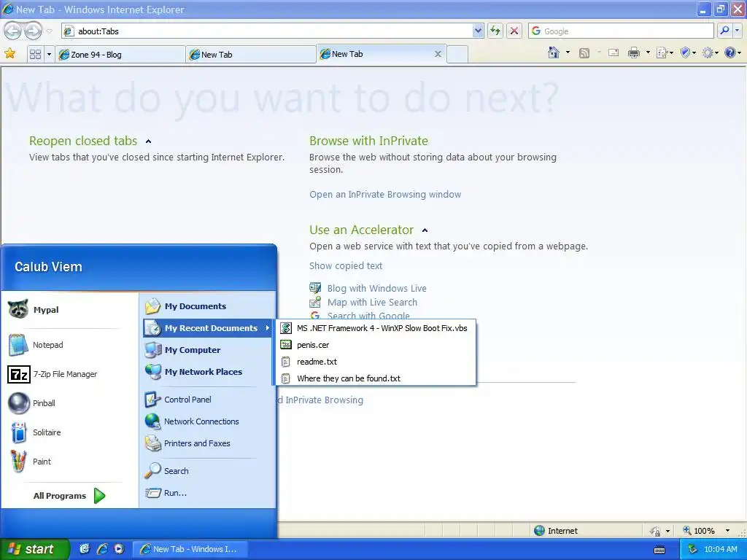Collapse Reopen closed tabs section
Image resolution: width=747 pixels, height=560 pixels.
coord(148,141)
